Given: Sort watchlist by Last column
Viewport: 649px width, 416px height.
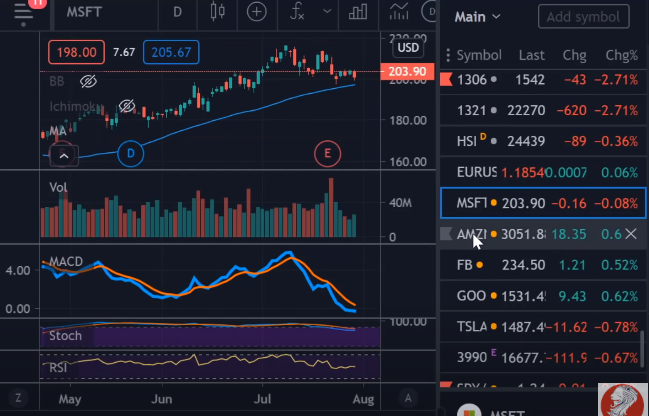Looking at the screenshot, I should pos(532,55).
